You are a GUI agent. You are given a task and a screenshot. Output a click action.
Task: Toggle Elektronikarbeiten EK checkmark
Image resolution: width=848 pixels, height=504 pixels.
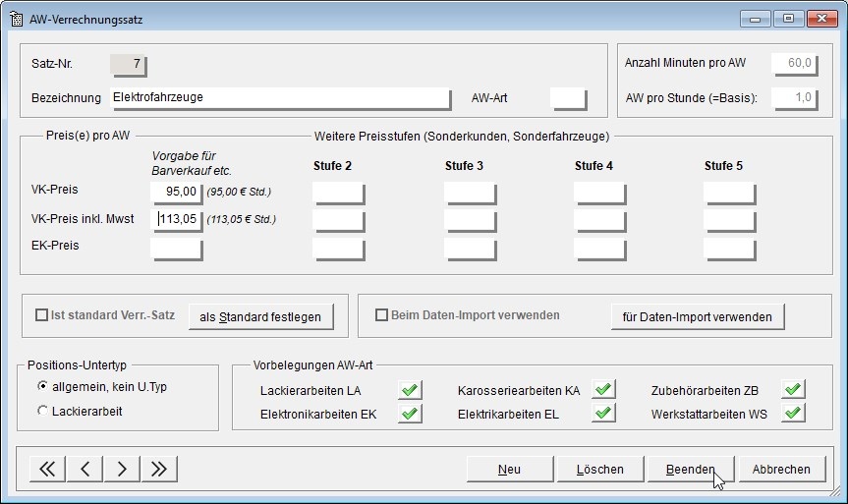pos(410,414)
